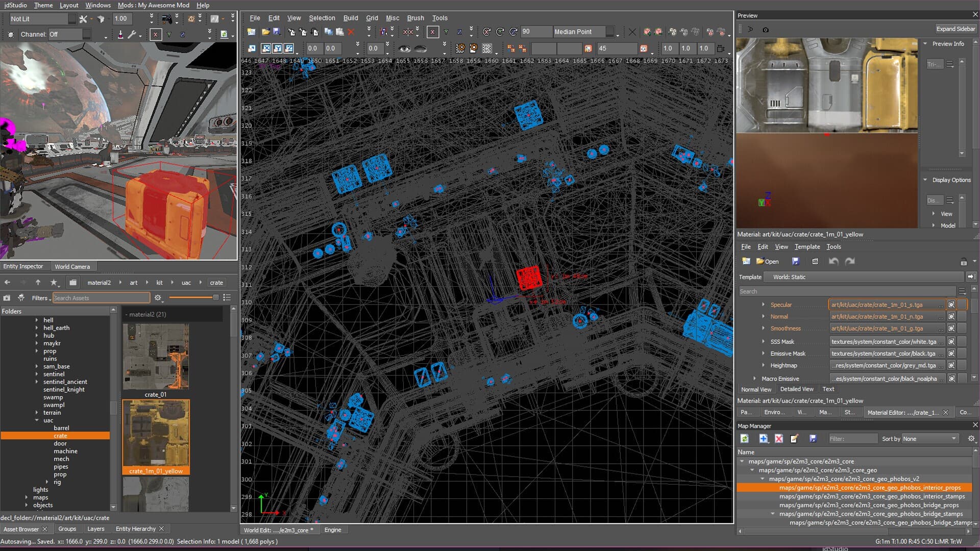Refresh the map list in Map Manager
Image resolution: width=980 pixels, height=551 pixels.
click(x=745, y=438)
